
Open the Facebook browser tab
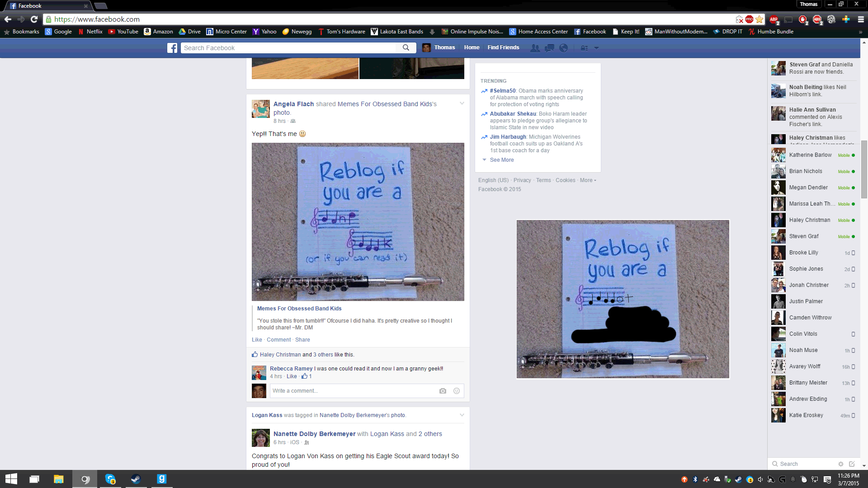click(x=47, y=6)
